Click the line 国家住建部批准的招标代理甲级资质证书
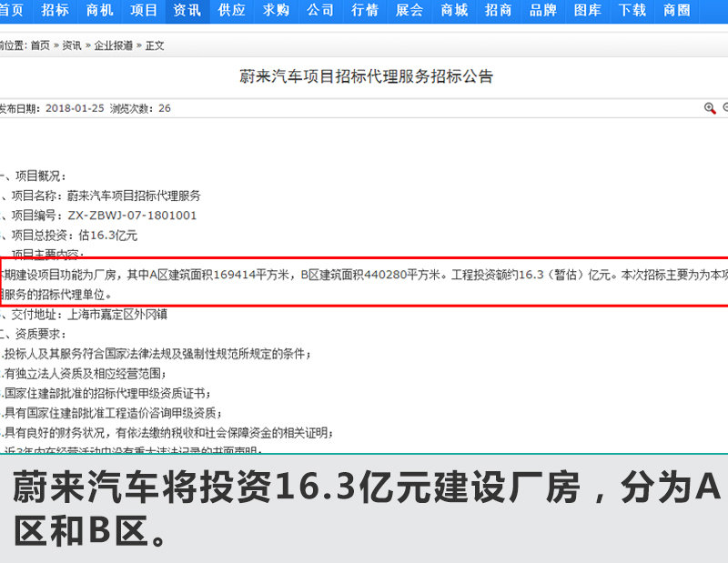The image size is (728, 563). [x=106, y=394]
